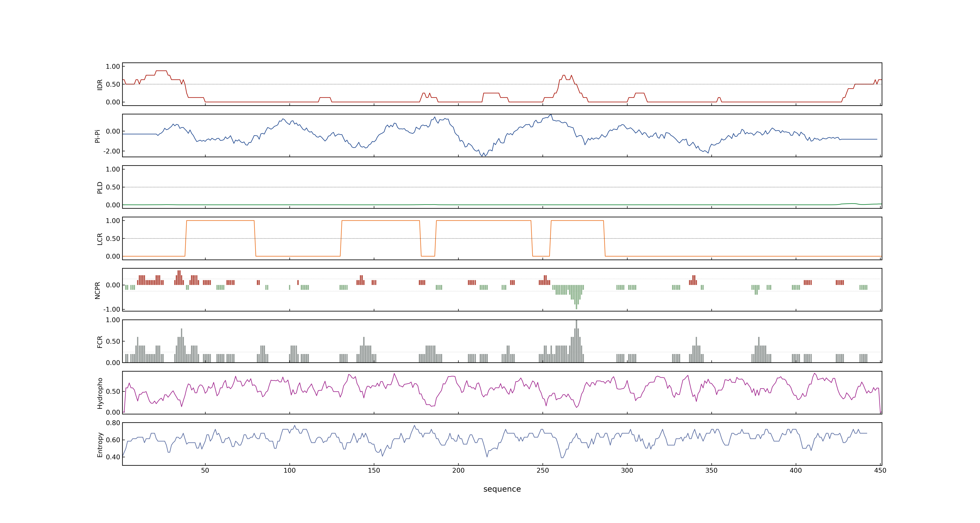The image size is (980, 523).
Task: Click the x-axis tick label "450"
Action: (880, 470)
